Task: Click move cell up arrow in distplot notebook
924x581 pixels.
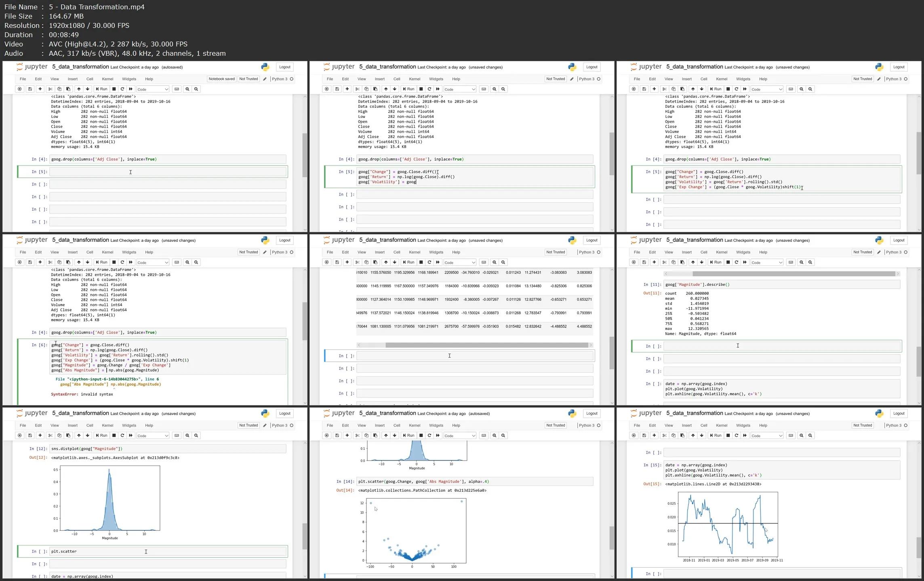Action: 79,436
